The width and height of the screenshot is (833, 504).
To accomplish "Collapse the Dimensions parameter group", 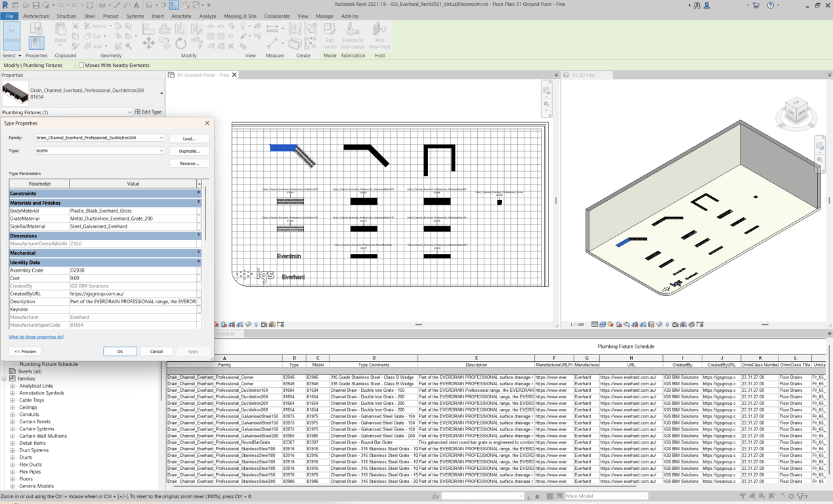I will pos(199,235).
